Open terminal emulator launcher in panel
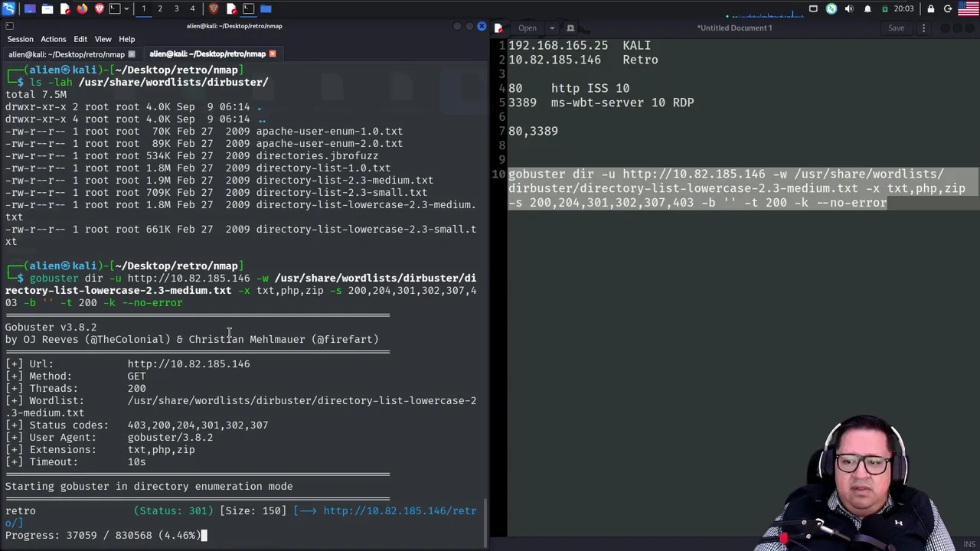Viewport: 980px width, 551px height. [x=115, y=8]
